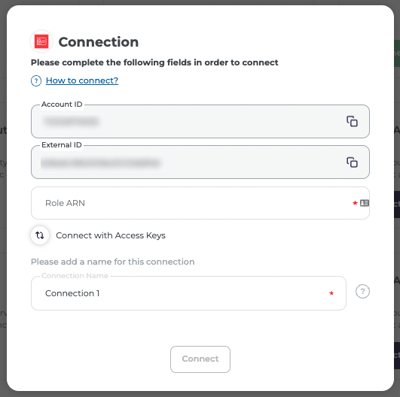Open help icon beside Connection Name field
The image size is (400, 397).
[x=362, y=292]
